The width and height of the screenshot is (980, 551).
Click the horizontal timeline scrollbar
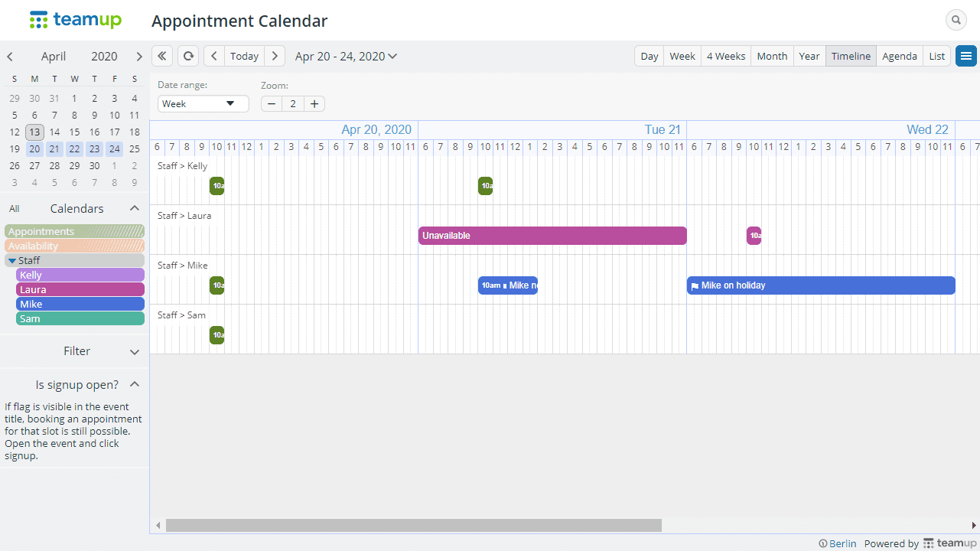[x=413, y=525]
